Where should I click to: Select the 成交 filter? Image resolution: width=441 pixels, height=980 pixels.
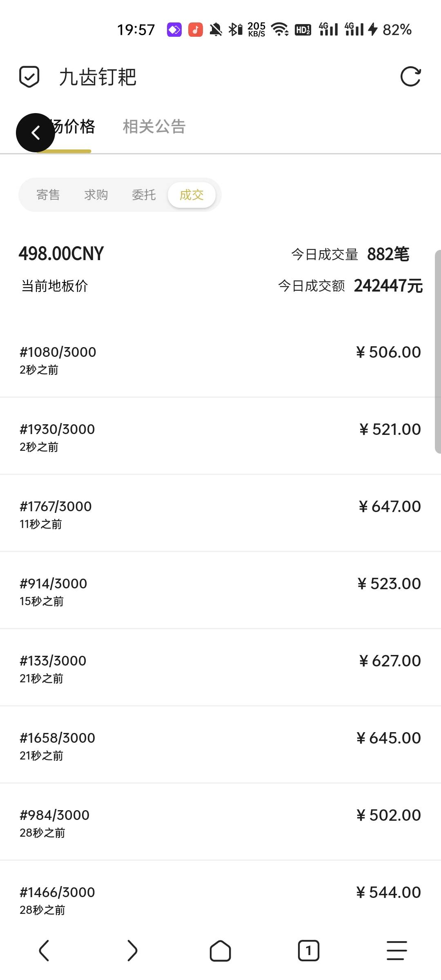coord(192,195)
